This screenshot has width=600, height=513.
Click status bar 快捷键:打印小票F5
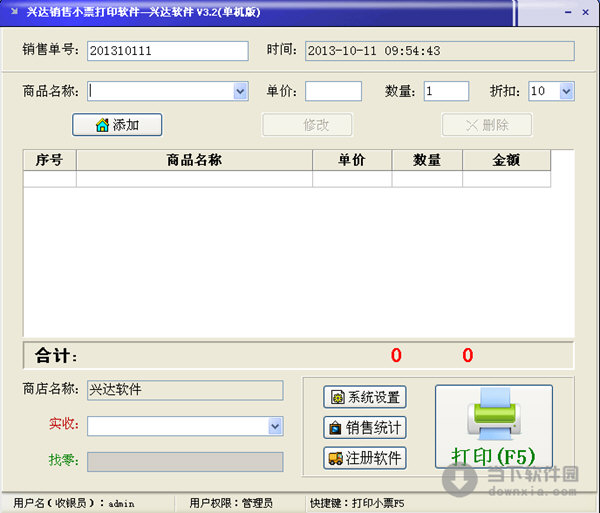coord(357,503)
